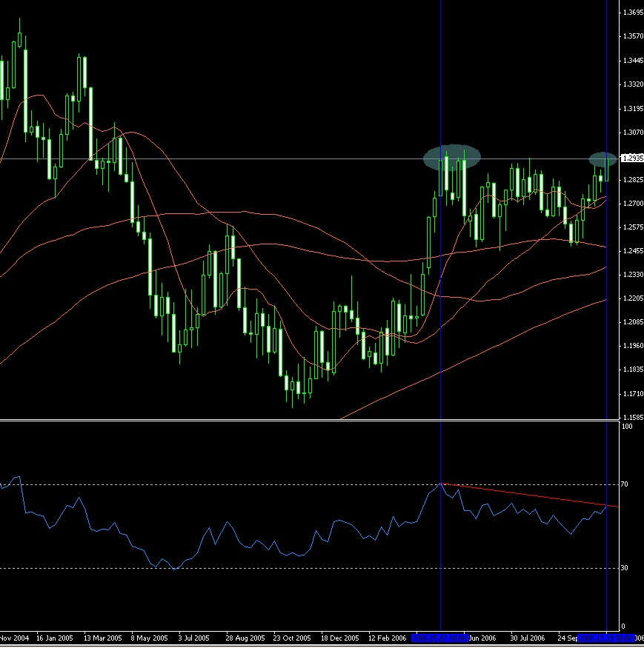Click the 12 Feb 2006 date label
The height and width of the screenshot is (648, 644).
point(388,638)
